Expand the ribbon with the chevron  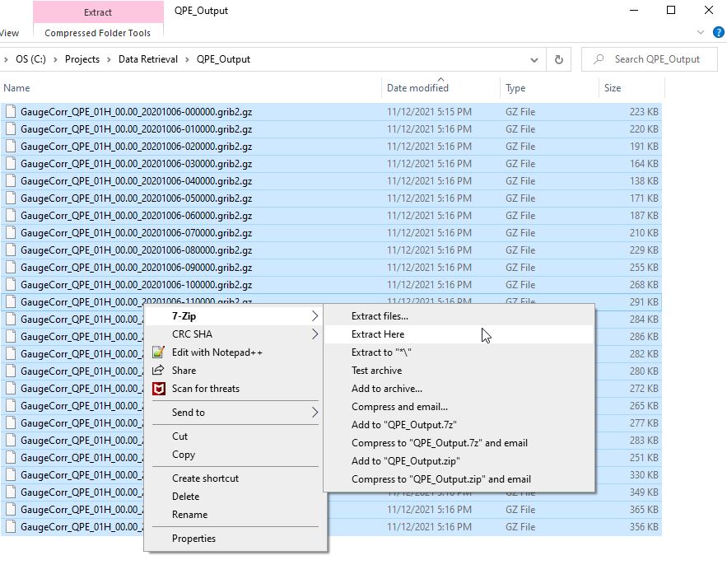point(701,32)
